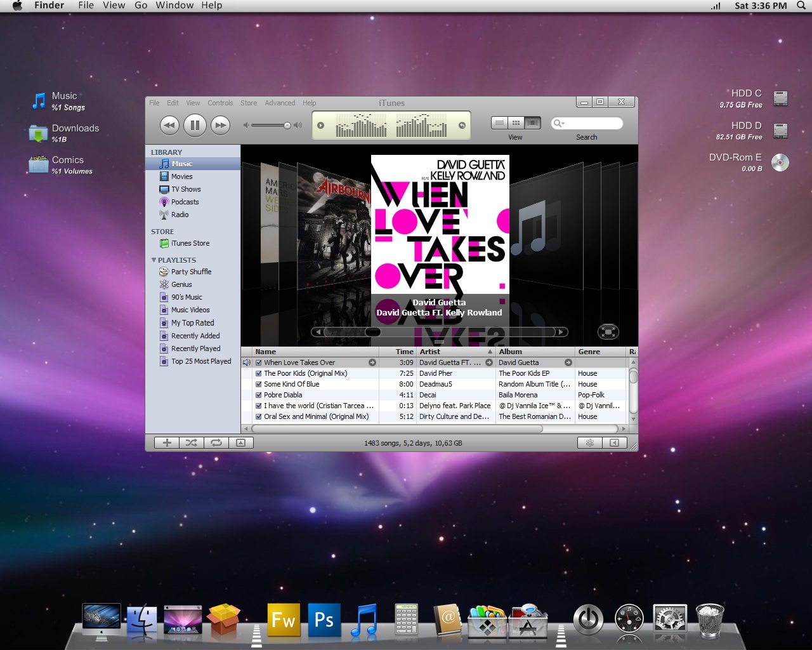This screenshot has width=812, height=650.
Task: Open the iTunes Edit menu
Action: pos(173,103)
